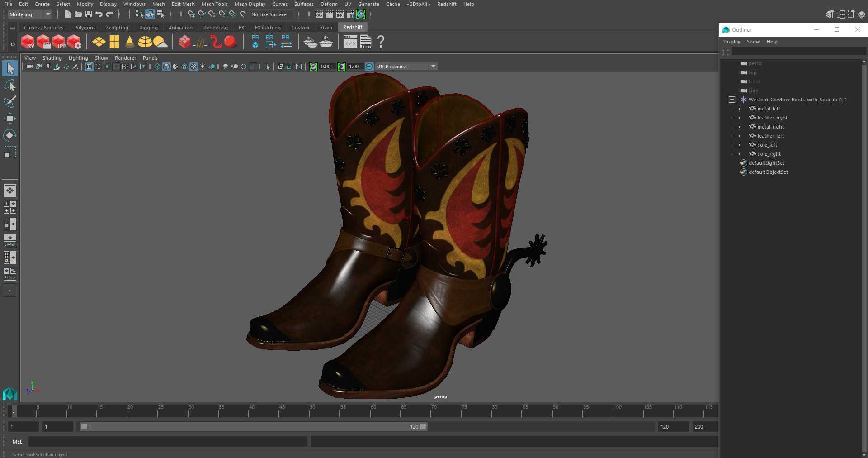Switch to the XGen shelf tab
The image size is (868, 458).
click(326, 28)
